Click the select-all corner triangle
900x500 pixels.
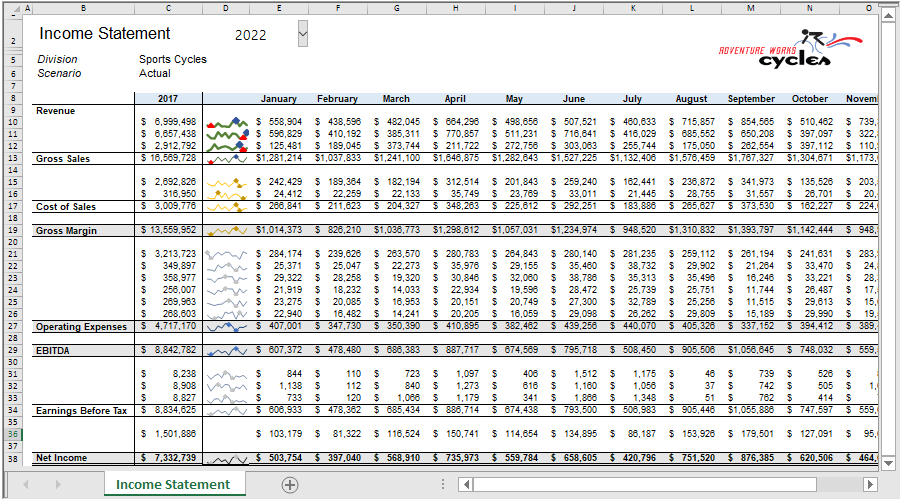(14, 9)
